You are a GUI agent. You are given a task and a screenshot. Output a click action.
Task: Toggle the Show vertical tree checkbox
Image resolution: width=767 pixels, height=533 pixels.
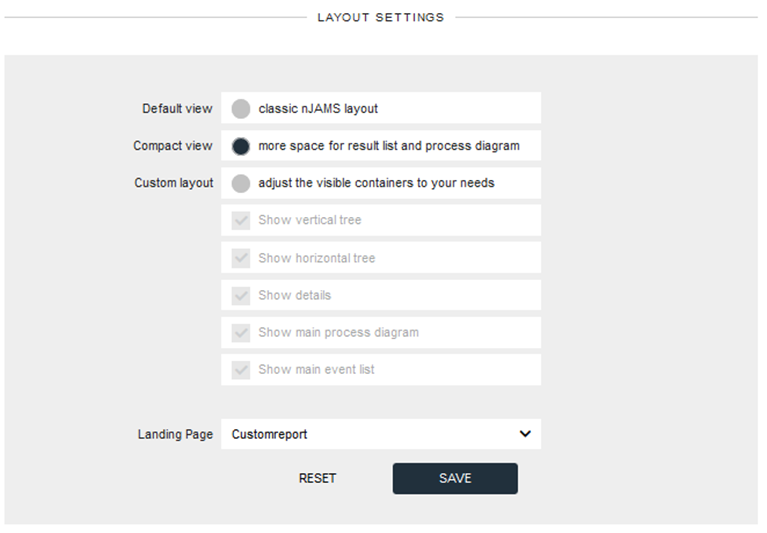point(241,221)
